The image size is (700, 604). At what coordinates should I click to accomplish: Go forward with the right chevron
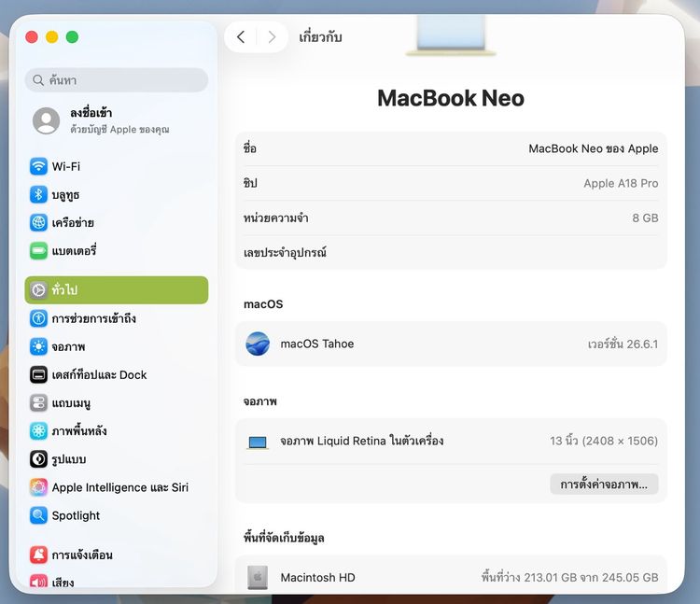click(272, 37)
